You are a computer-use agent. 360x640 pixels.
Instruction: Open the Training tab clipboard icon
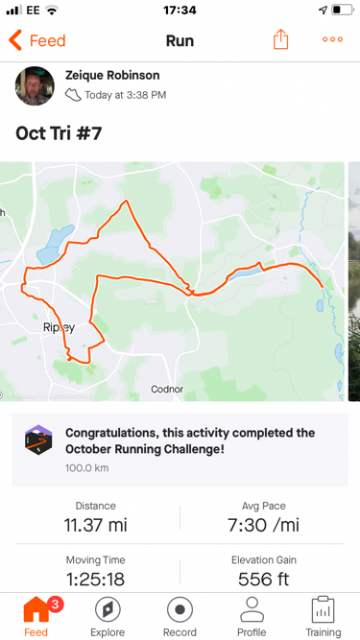tap(323, 610)
